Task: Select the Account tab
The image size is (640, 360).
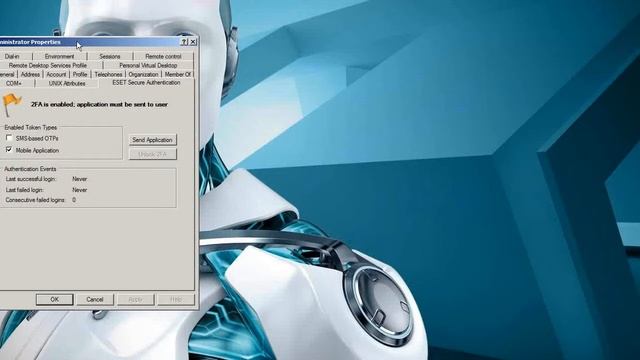Action: pyautogui.click(x=56, y=74)
